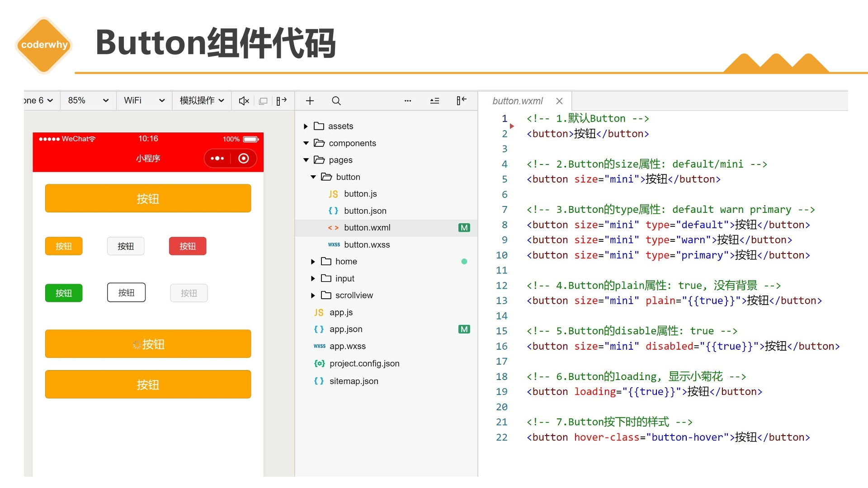Click the config icon beside project.config.json
This screenshot has width=868, height=488.
(319, 363)
